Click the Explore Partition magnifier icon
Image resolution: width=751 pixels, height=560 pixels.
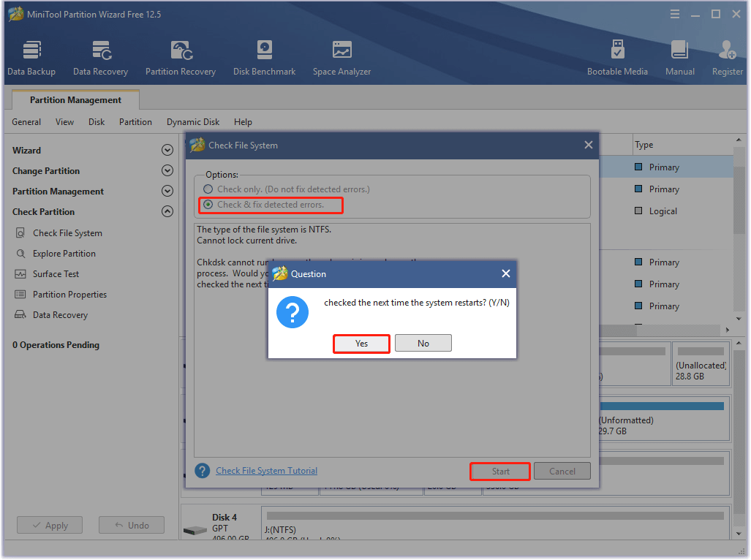click(20, 254)
